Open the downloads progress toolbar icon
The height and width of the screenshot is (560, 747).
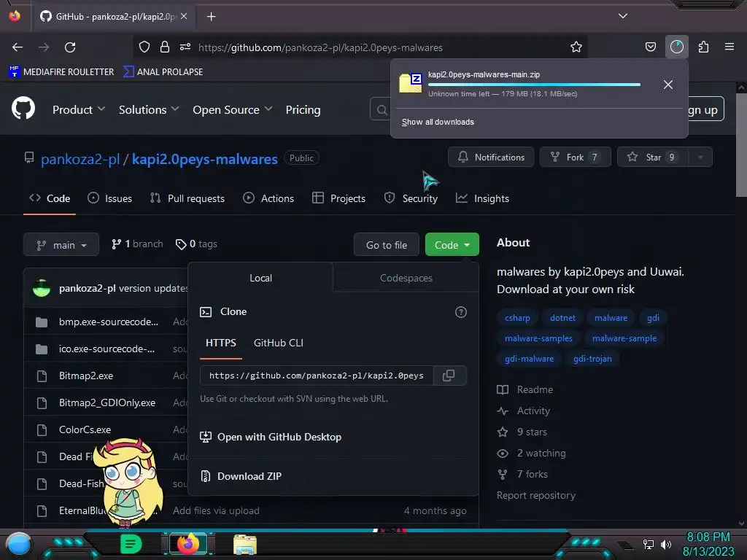click(676, 47)
